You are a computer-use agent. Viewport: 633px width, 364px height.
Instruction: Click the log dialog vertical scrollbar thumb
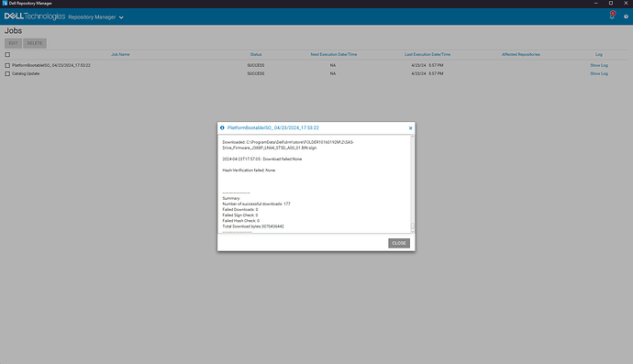pos(412,226)
